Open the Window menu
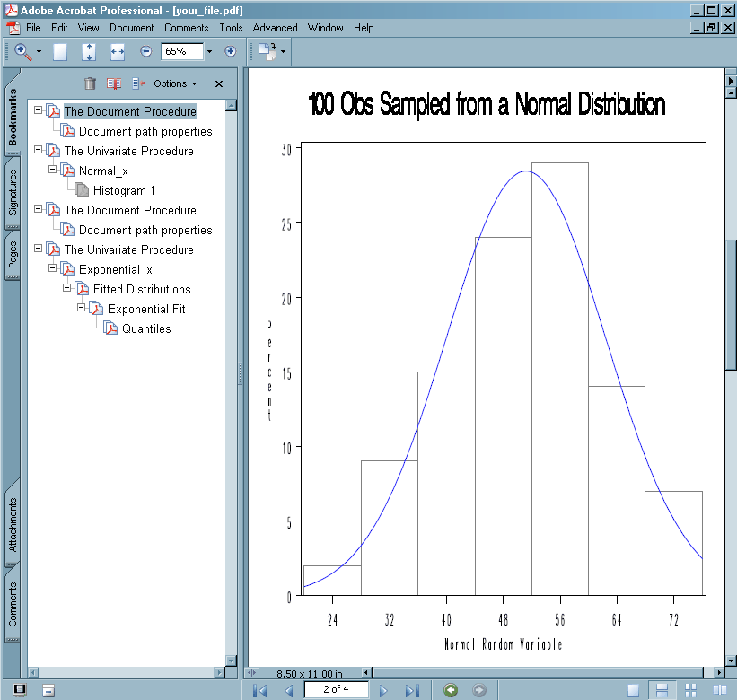 click(325, 28)
